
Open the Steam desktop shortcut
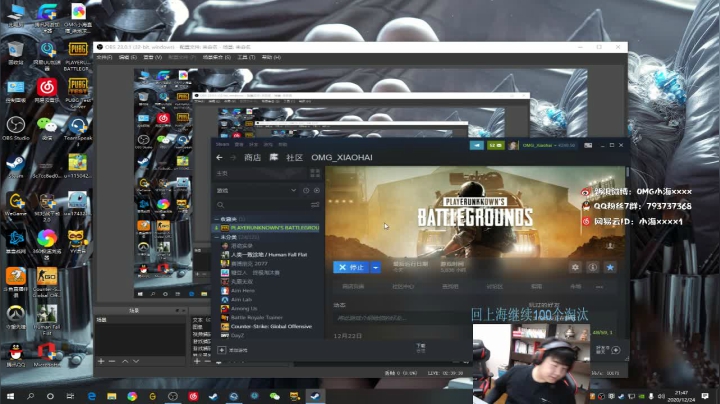coord(16,166)
